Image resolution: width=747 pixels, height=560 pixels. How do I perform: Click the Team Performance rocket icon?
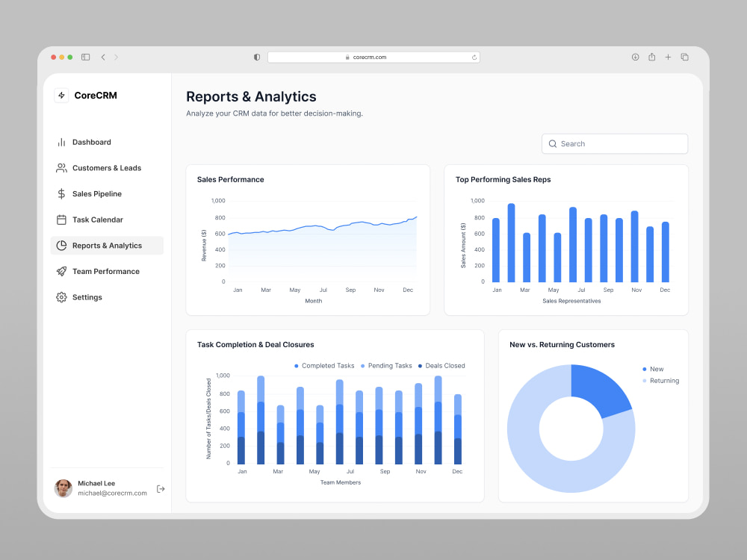tap(61, 272)
